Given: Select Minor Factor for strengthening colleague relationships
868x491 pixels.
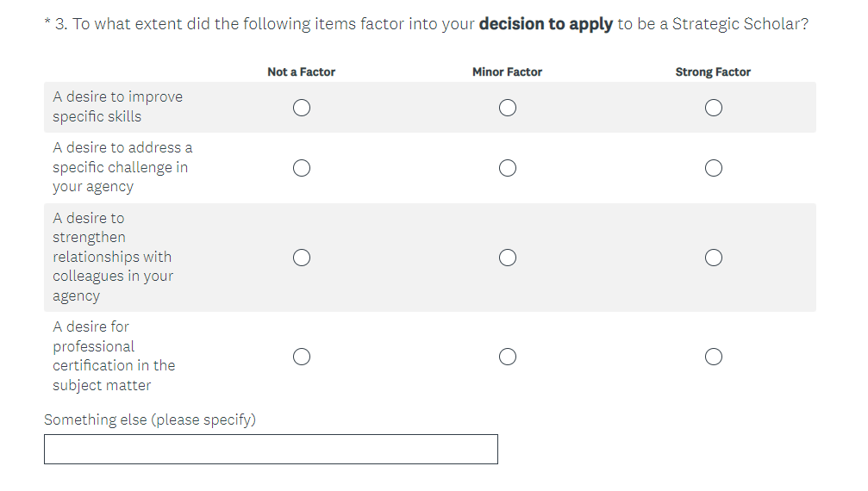Looking at the screenshot, I should pyautogui.click(x=508, y=258).
